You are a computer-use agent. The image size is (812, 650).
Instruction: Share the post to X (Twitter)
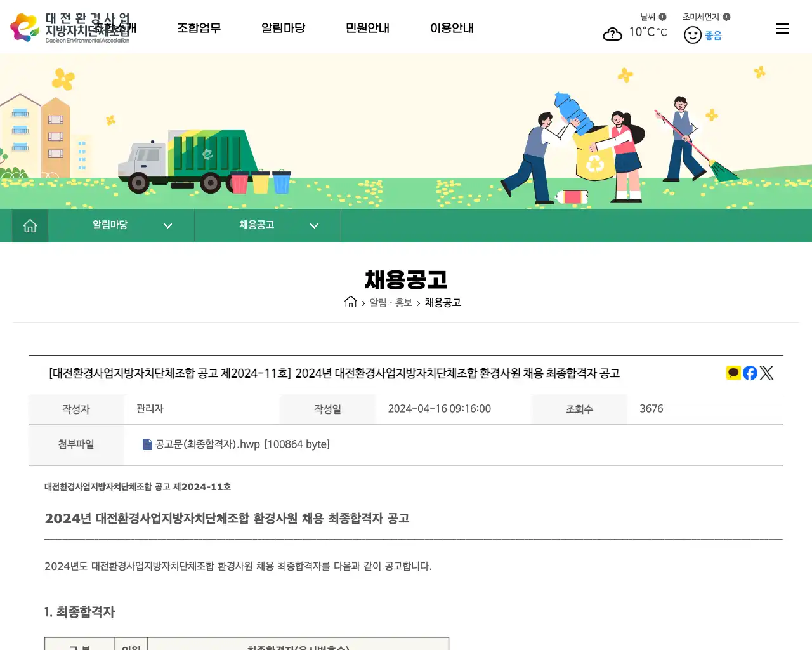(766, 373)
